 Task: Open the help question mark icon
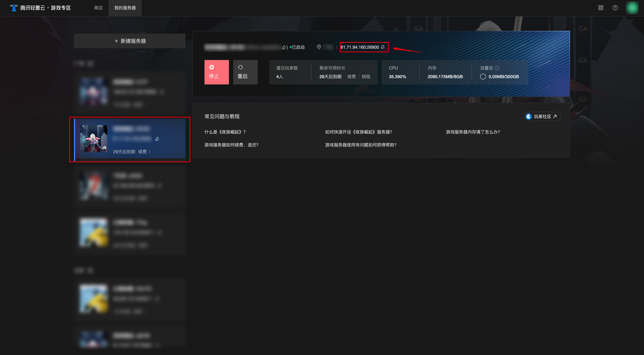[x=615, y=8]
